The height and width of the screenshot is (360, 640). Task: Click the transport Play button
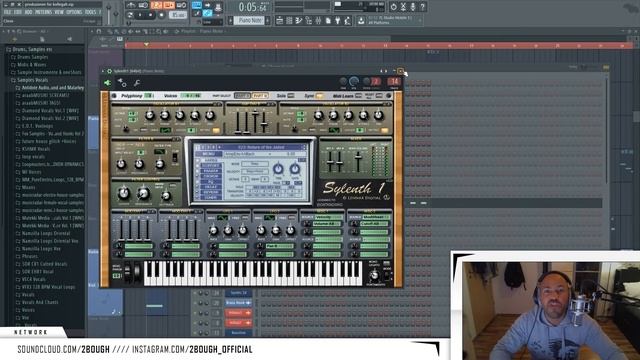(140, 15)
